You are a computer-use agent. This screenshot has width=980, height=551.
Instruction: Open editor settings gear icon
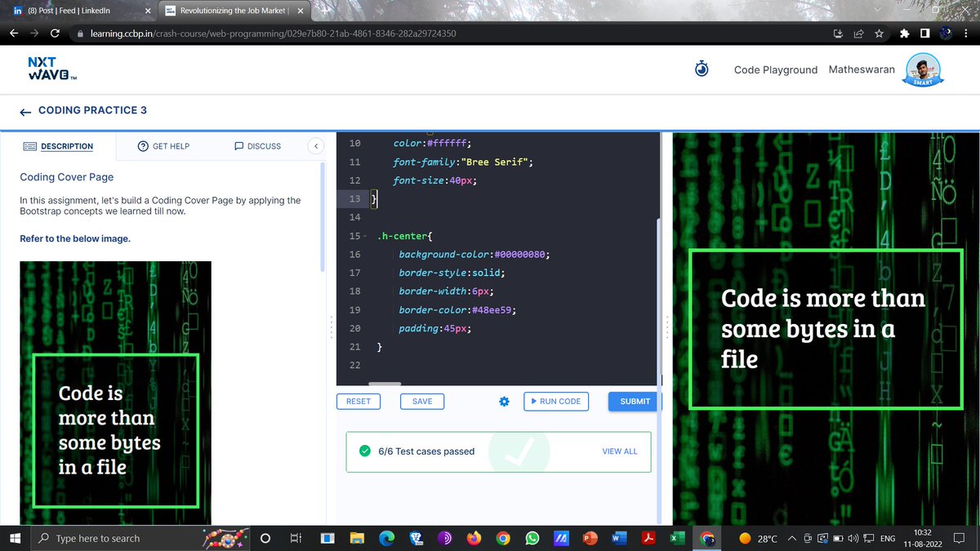point(504,402)
